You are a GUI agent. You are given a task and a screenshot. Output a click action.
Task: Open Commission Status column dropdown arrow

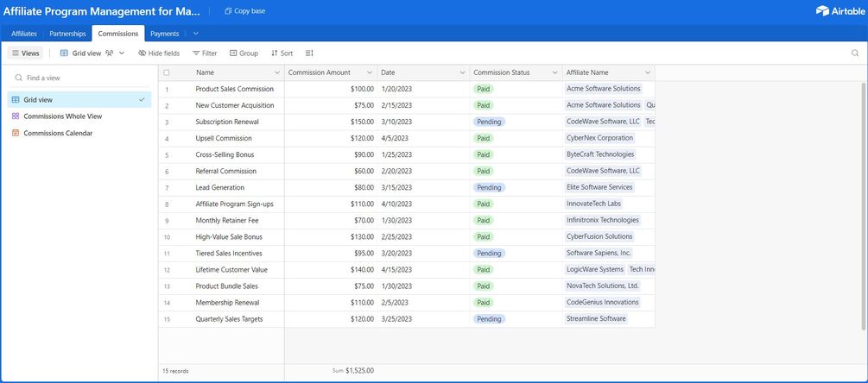click(554, 73)
